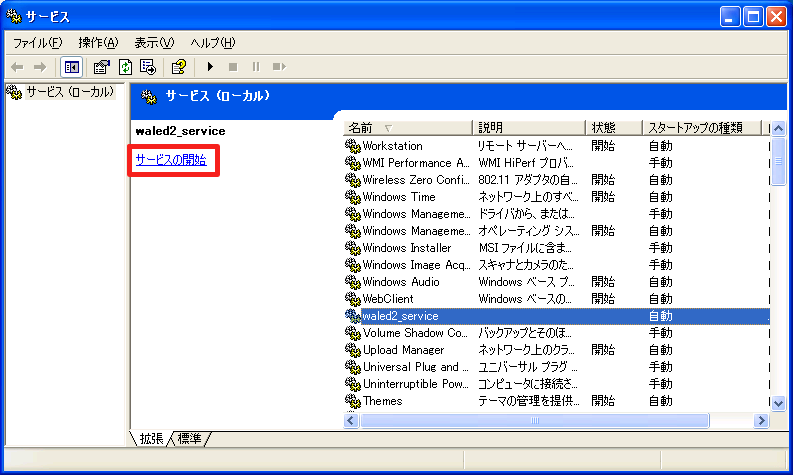Screen dimensions: 793x475
Task: Toggle the show/hide console tree icon
Action: [71, 67]
